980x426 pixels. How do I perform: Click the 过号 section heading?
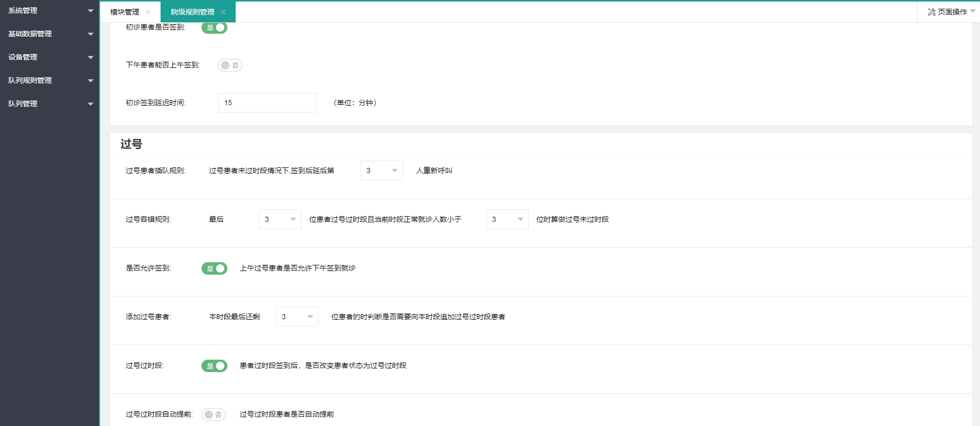[131, 144]
